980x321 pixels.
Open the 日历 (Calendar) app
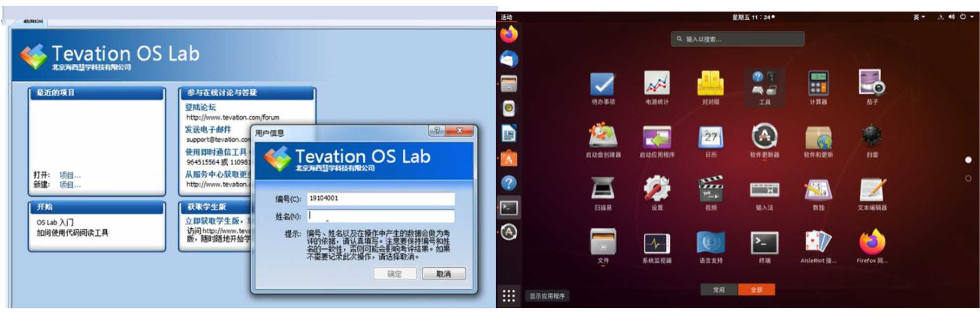point(710,137)
